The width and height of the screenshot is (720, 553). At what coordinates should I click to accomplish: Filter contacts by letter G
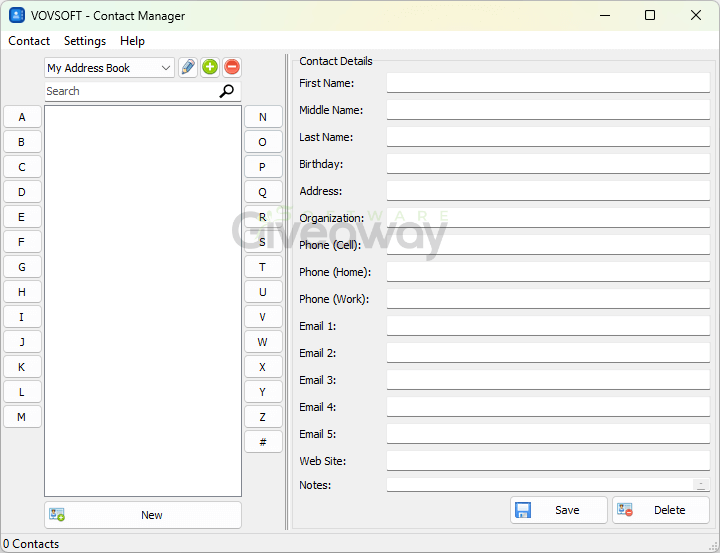22,267
